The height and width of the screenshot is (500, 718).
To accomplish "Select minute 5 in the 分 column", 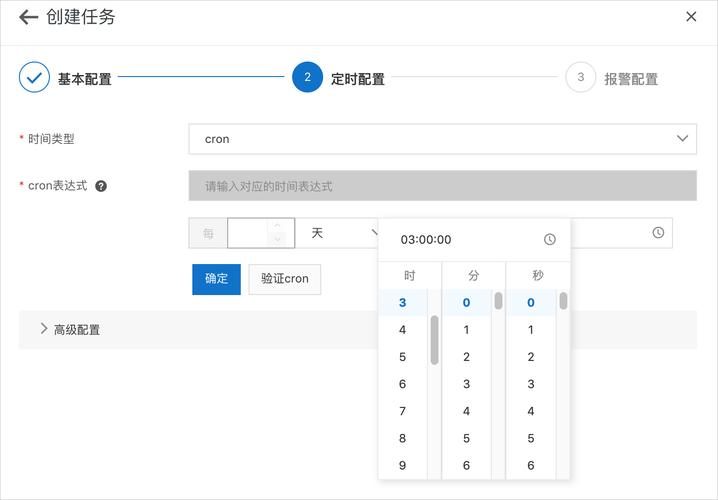I will 466,438.
